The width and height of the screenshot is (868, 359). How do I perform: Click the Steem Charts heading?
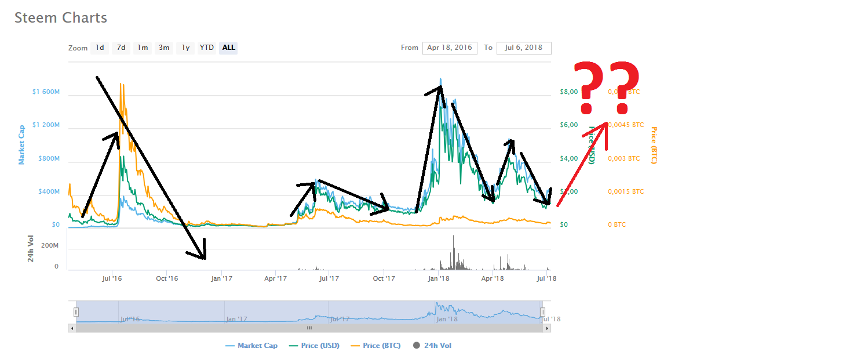click(x=61, y=17)
